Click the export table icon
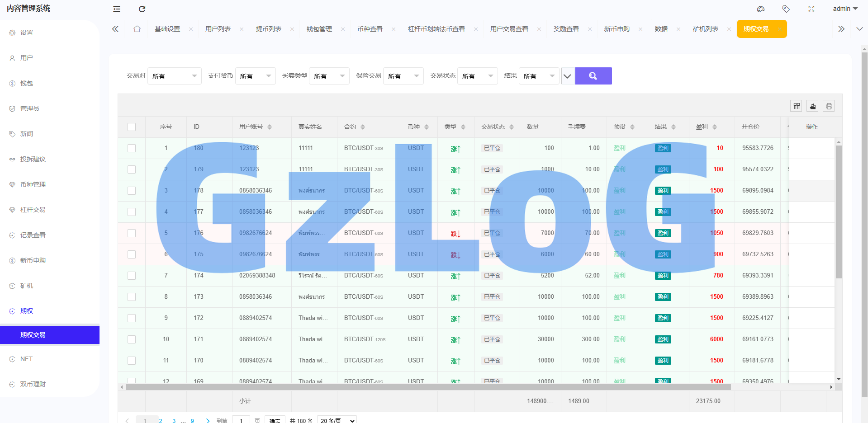This screenshot has height=423, width=868. [x=813, y=106]
